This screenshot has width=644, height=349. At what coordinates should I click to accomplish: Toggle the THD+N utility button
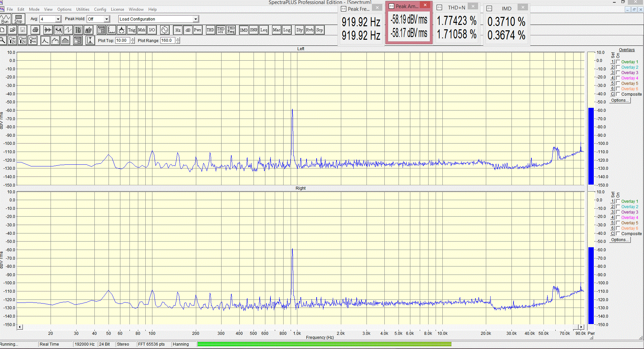(x=221, y=30)
